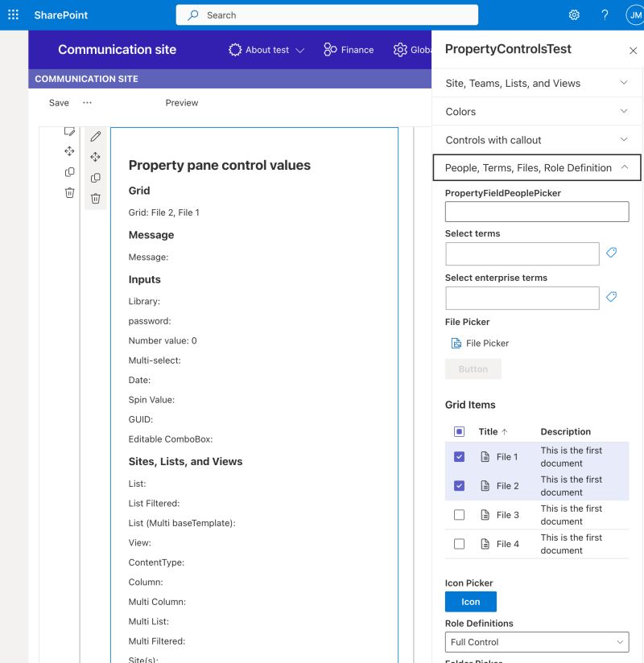The width and height of the screenshot is (644, 663).
Task: Click the Finance navigation icon
Action: 330,49
